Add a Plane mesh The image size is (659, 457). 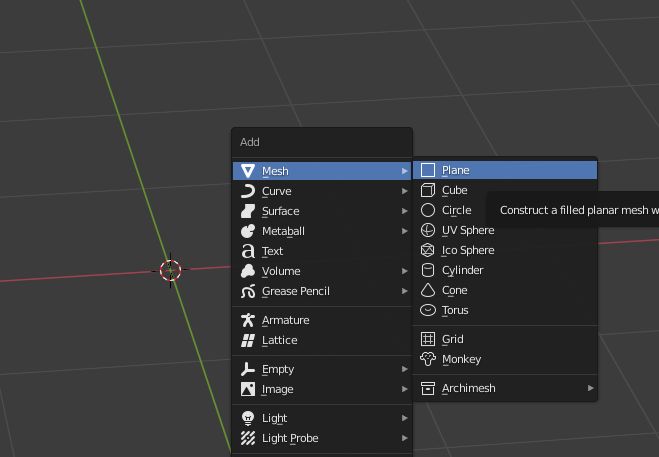click(505, 170)
